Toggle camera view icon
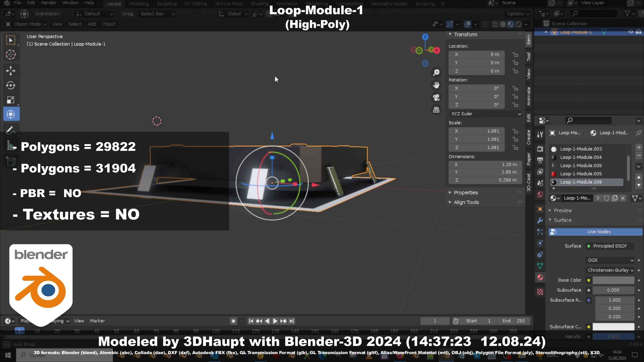 [x=436, y=97]
